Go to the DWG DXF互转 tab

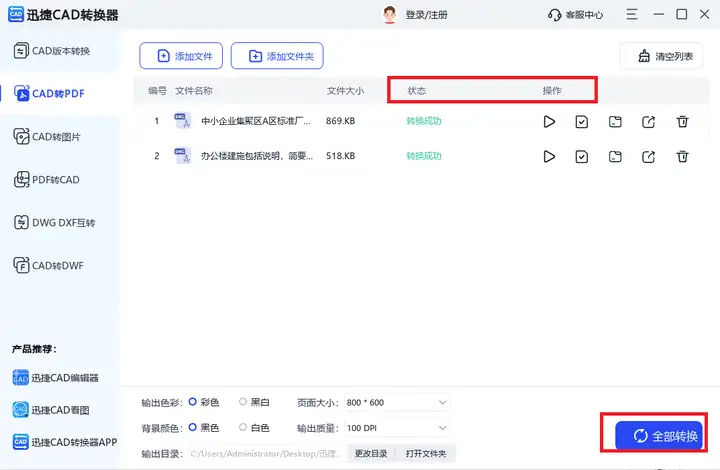pyautogui.click(x=60, y=223)
